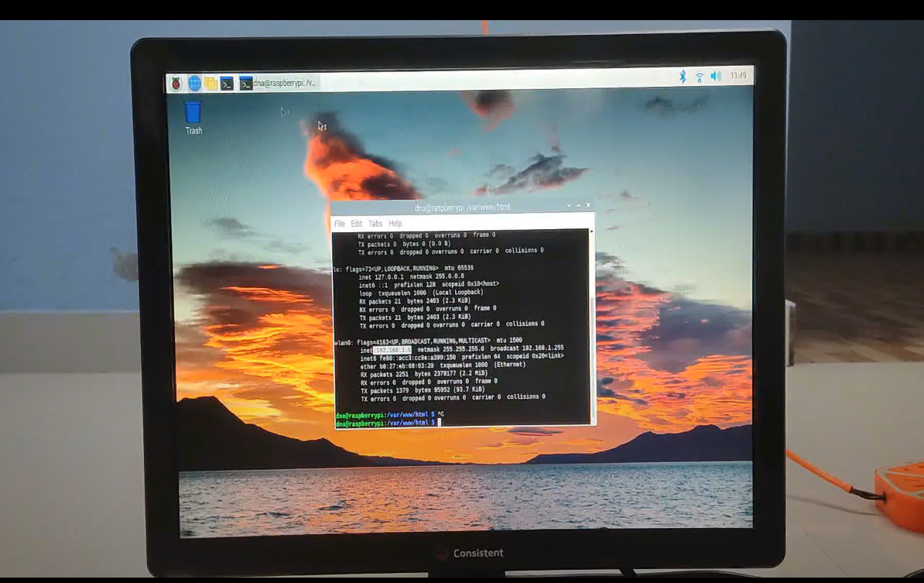Open Trash on the desktop
924x583 pixels.
(192, 113)
